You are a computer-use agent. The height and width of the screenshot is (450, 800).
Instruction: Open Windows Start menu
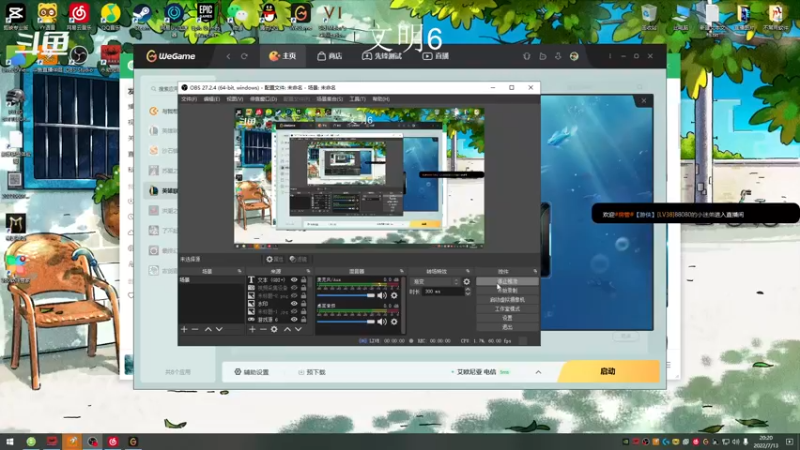pos(10,441)
